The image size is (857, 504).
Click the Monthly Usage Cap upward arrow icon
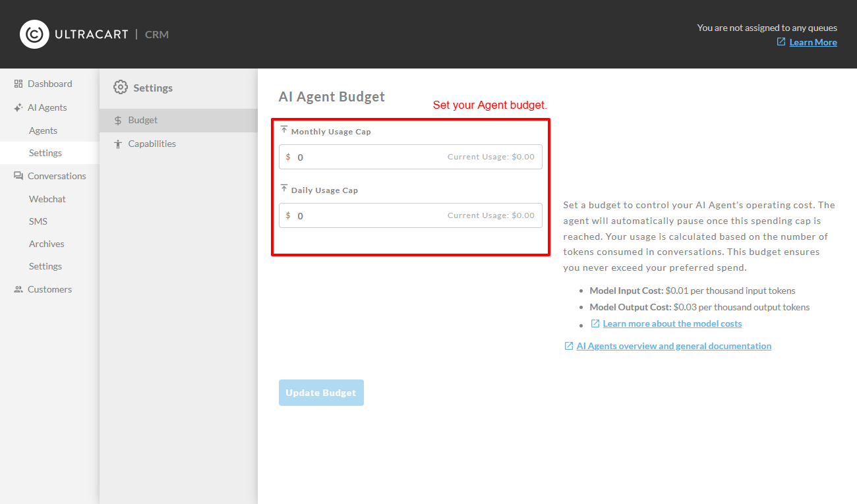click(284, 130)
